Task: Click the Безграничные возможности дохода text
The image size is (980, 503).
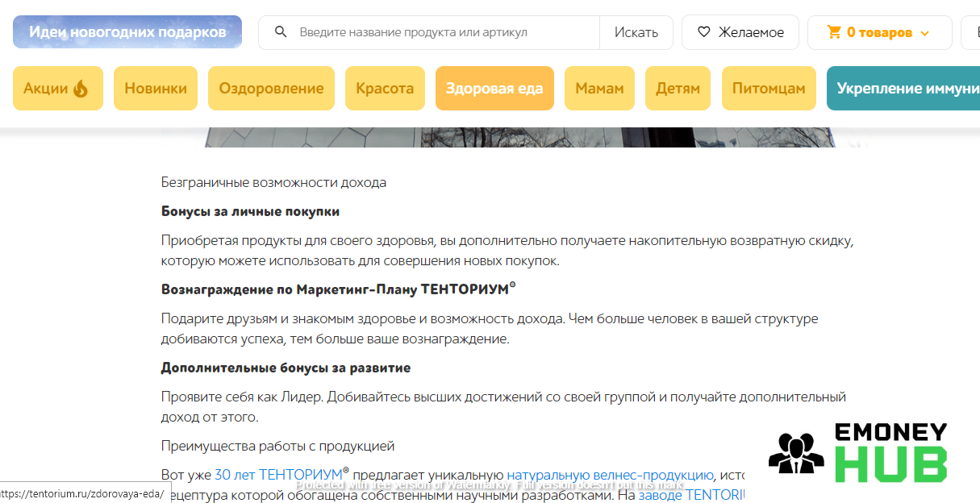Action: coord(273,182)
